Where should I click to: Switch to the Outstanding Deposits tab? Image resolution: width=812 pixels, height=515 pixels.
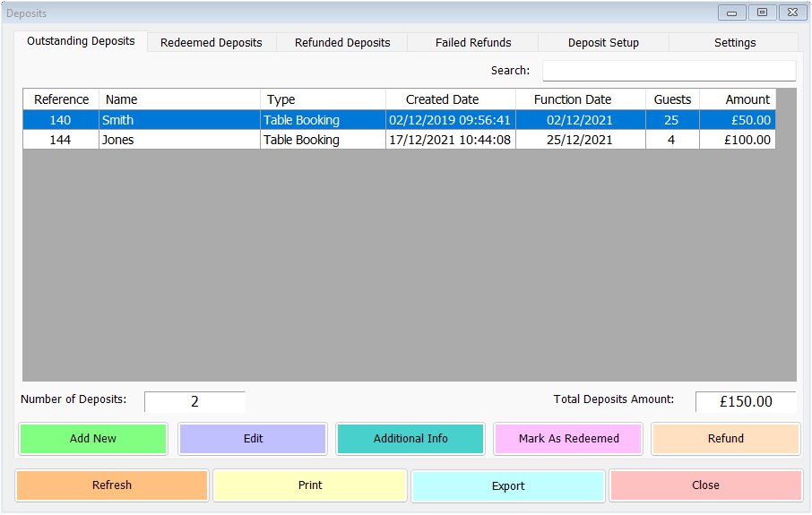coord(81,41)
